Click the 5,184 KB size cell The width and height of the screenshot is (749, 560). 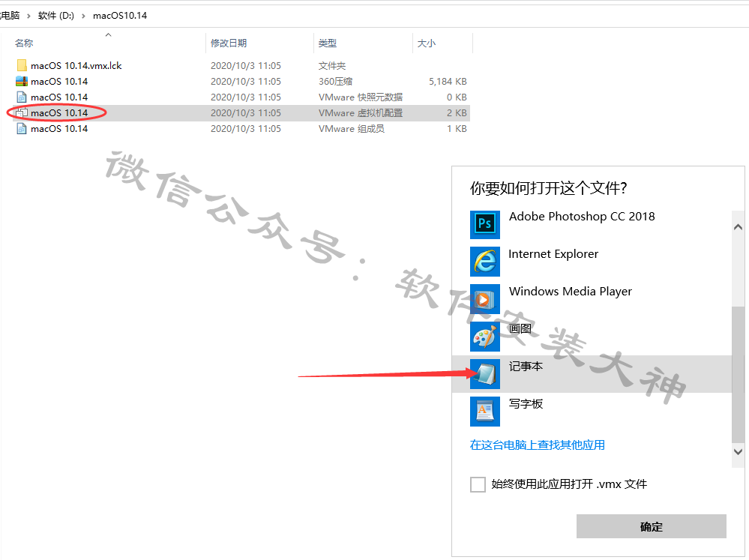click(x=448, y=81)
